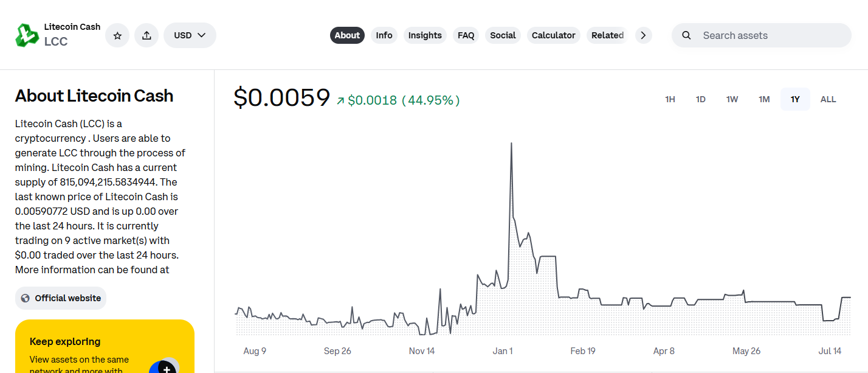868x373 pixels.
Task: Go to the FAQ tab
Action: point(466,35)
